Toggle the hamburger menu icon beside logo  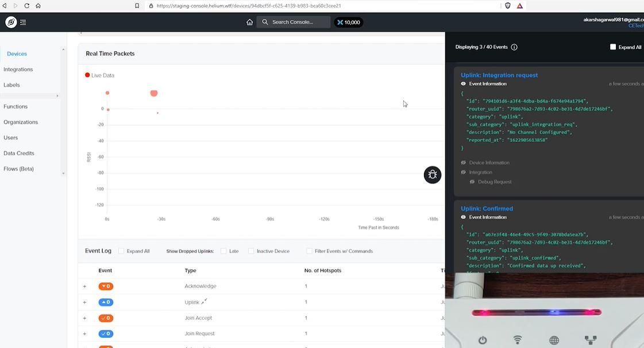click(x=23, y=22)
